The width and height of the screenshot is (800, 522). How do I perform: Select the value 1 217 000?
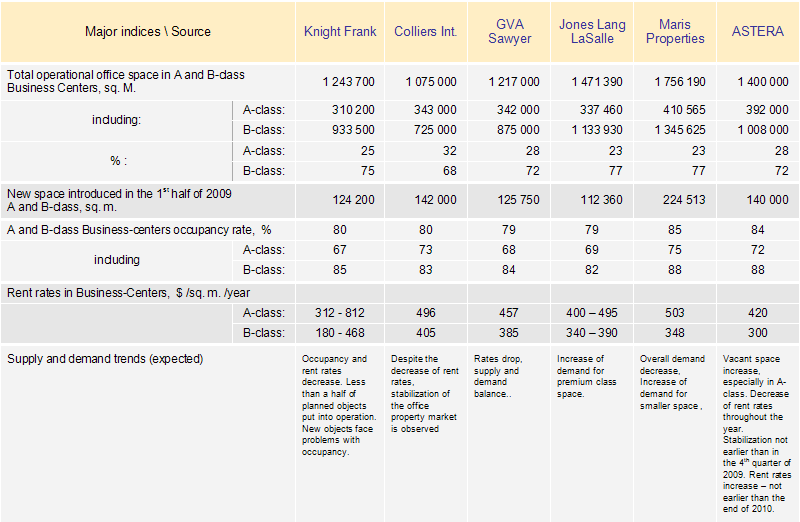click(514, 82)
